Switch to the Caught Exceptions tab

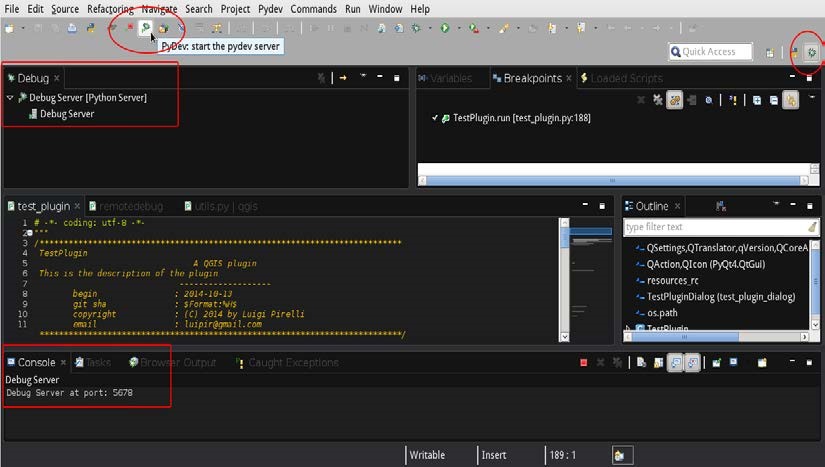[287, 362]
